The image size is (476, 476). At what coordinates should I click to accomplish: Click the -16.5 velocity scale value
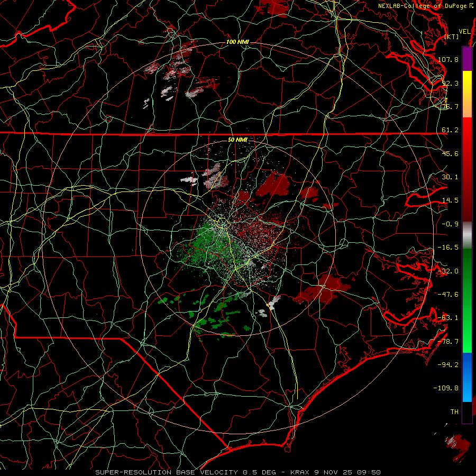[x=448, y=248]
